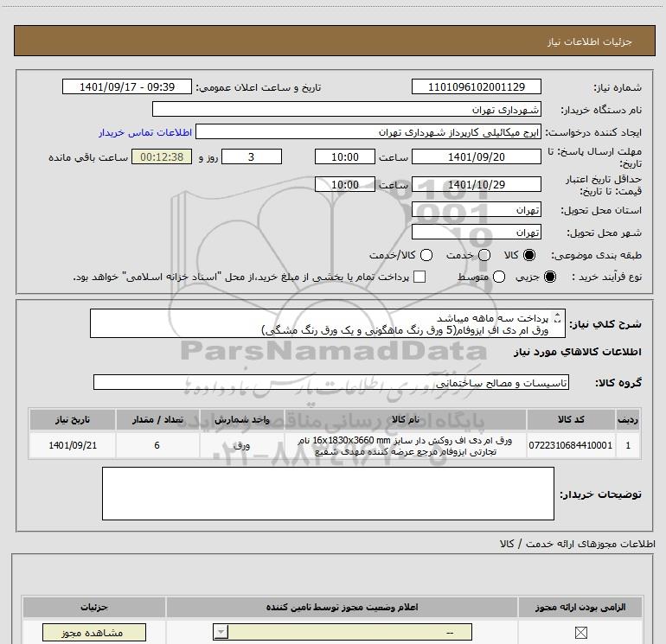Click the requester field ایرج میکائیلی
The image size is (666, 644).
[x=368, y=131]
